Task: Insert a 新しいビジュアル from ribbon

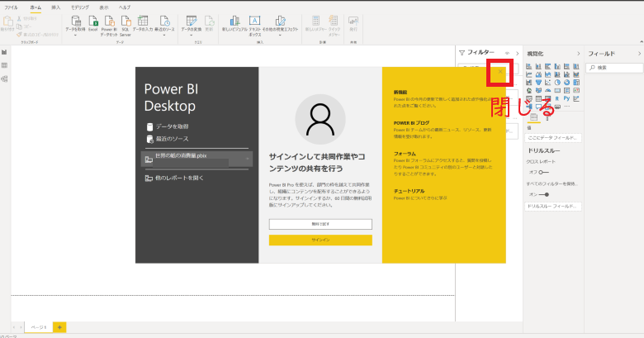Action: tap(234, 24)
